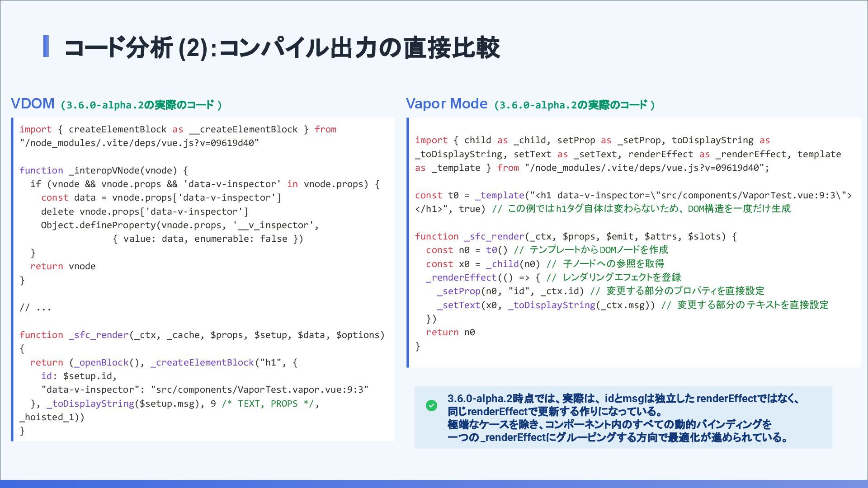Click the _createElementBlock call in the VDOM render

[x=202, y=362]
